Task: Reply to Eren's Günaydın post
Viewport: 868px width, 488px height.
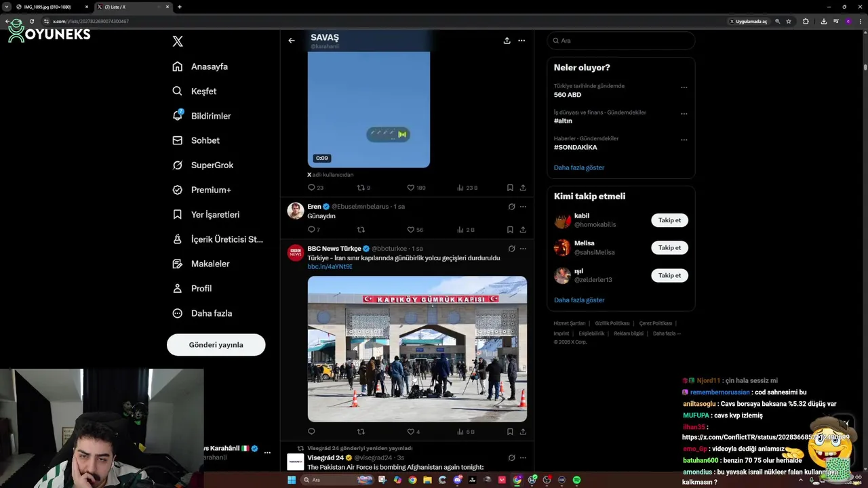Action: pos(314,230)
